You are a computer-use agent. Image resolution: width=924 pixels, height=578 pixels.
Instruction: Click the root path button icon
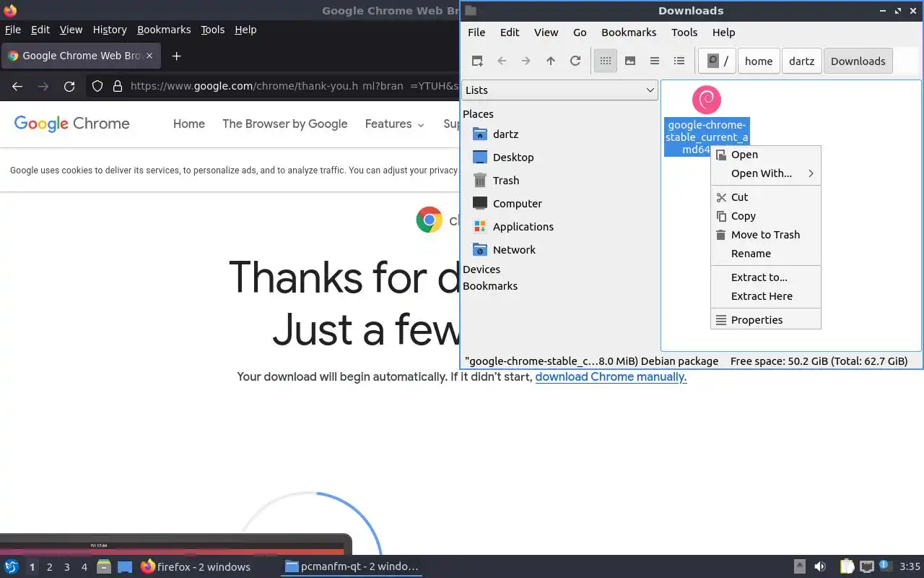(x=718, y=61)
